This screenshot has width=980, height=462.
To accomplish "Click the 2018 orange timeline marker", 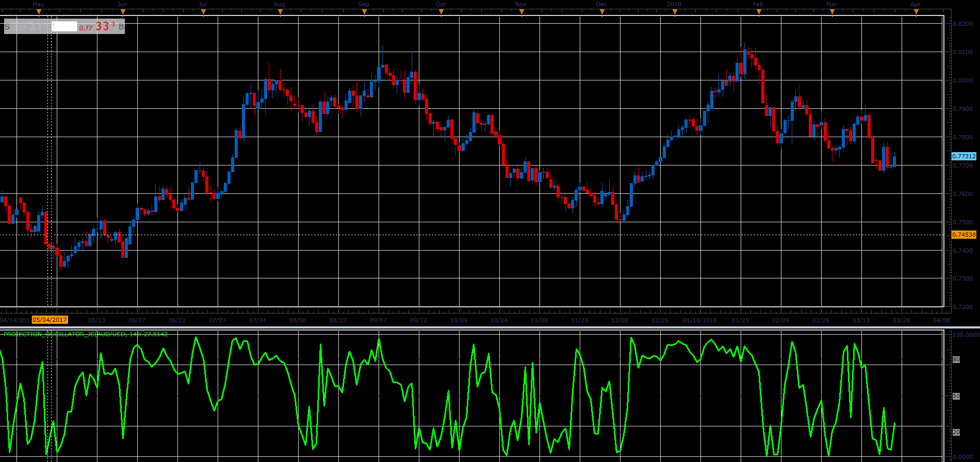I will [675, 13].
